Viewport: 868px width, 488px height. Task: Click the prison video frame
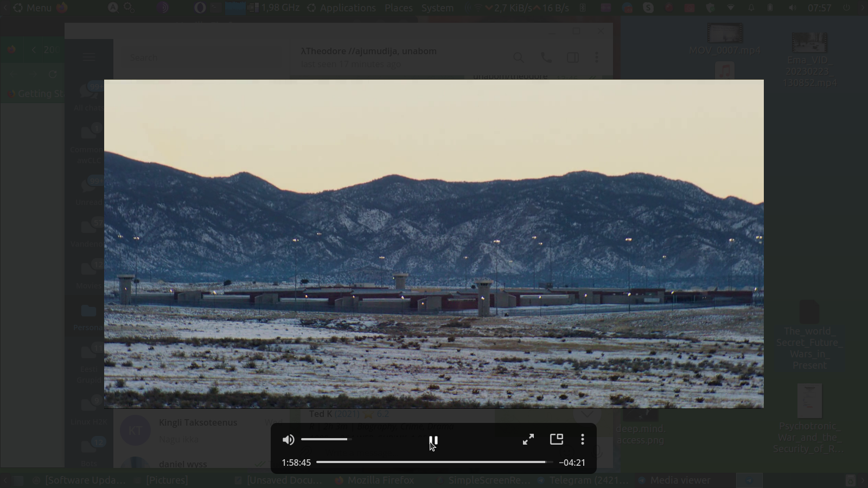click(x=434, y=244)
